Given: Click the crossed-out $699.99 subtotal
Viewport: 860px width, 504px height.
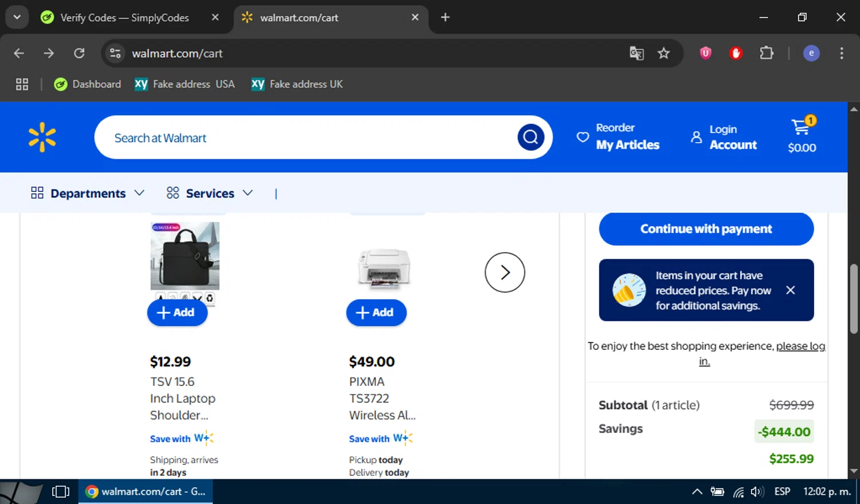Looking at the screenshot, I should (x=791, y=405).
